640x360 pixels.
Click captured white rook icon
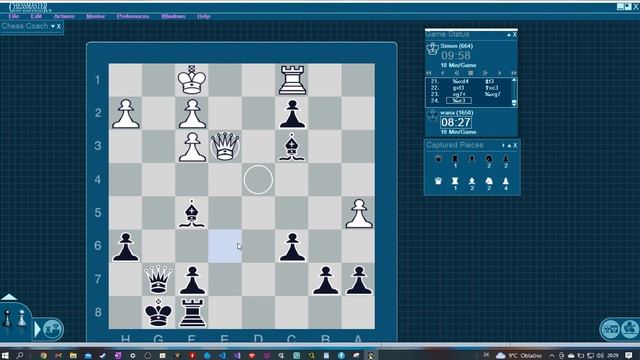[455, 181]
